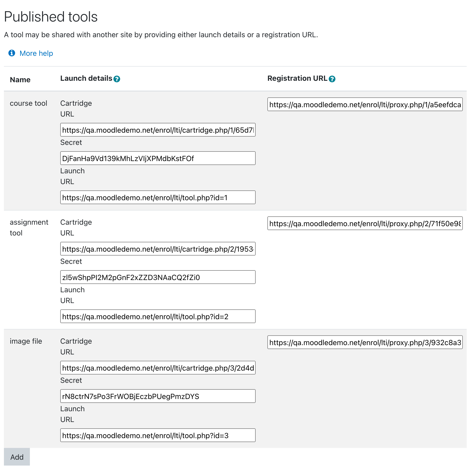The width and height of the screenshot is (476, 468).
Task: Click the Name column header
Action: coord(20,80)
